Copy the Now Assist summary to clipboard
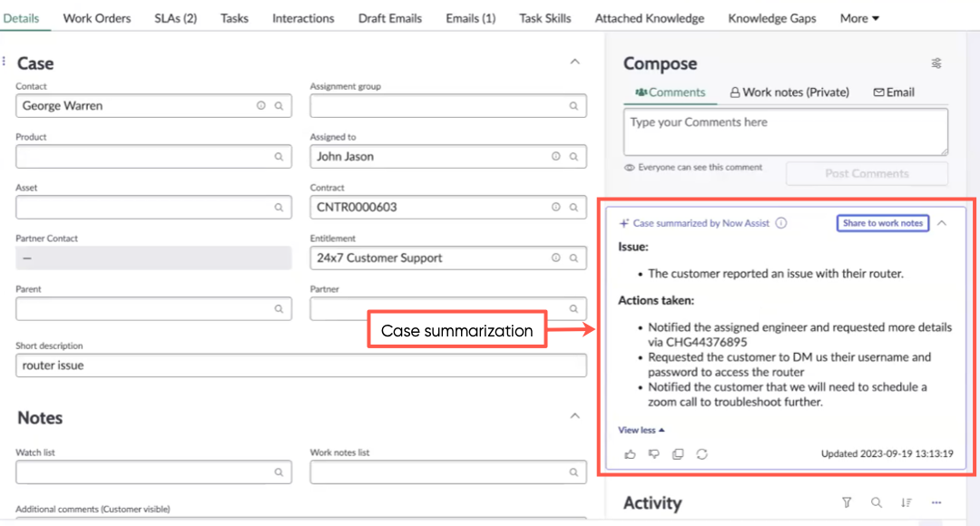The width and height of the screenshot is (980, 526). click(678, 454)
